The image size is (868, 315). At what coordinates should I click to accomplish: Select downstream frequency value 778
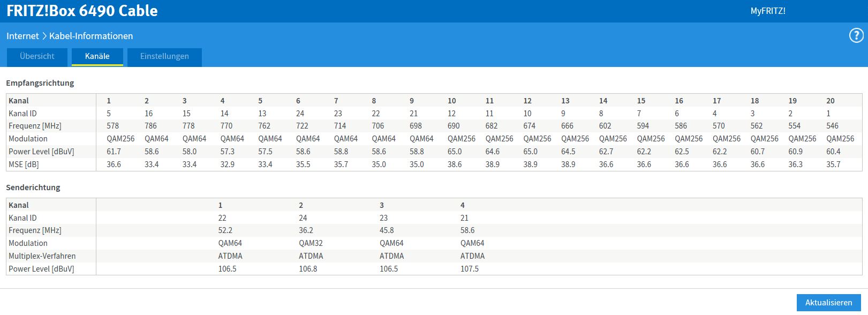click(x=188, y=126)
